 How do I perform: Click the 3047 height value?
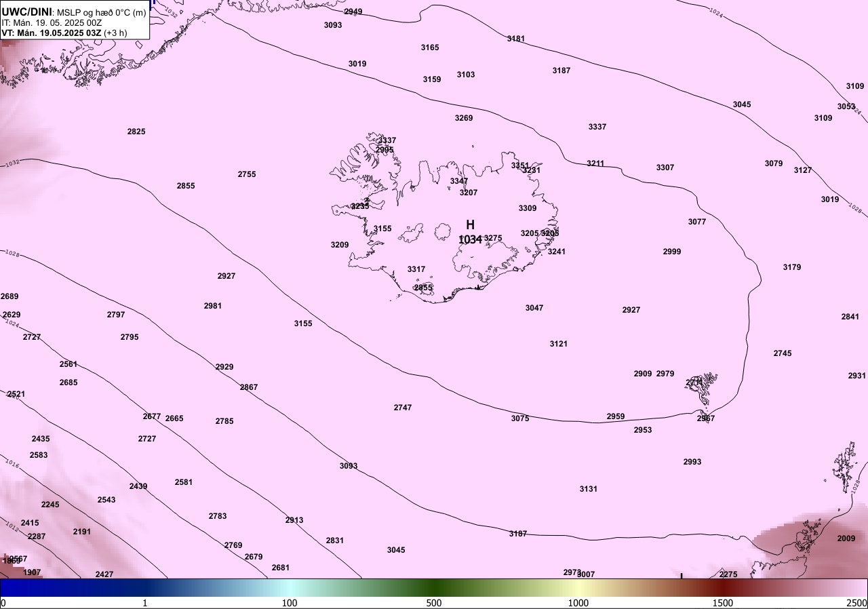coord(534,308)
